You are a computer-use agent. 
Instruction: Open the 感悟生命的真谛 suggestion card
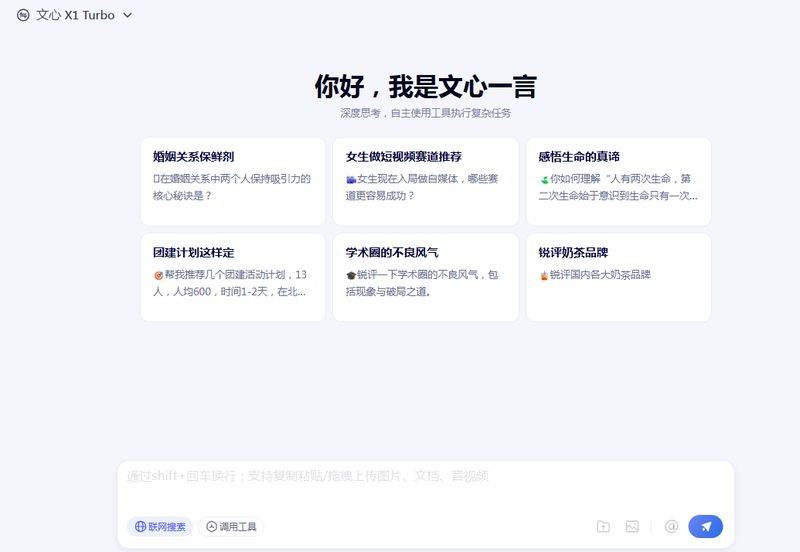pyautogui.click(x=618, y=181)
